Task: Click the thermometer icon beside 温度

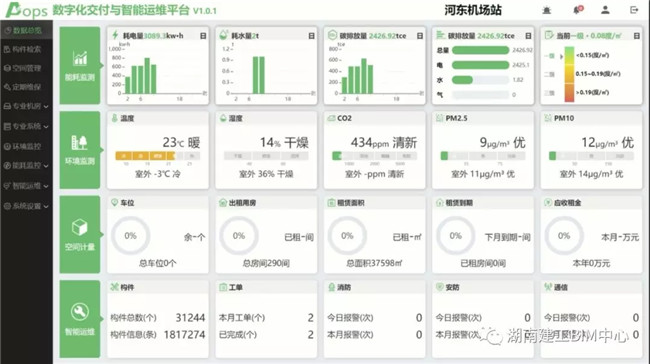Action: pyautogui.click(x=114, y=118)
